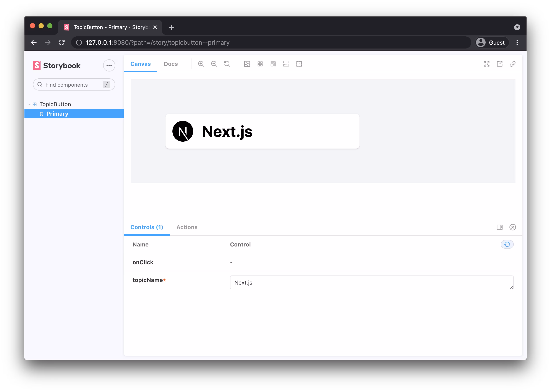Toggle the outlines dashed-square icon
Image resolution: width=551 pixels, height=392 pixels.
click(299, 64)
